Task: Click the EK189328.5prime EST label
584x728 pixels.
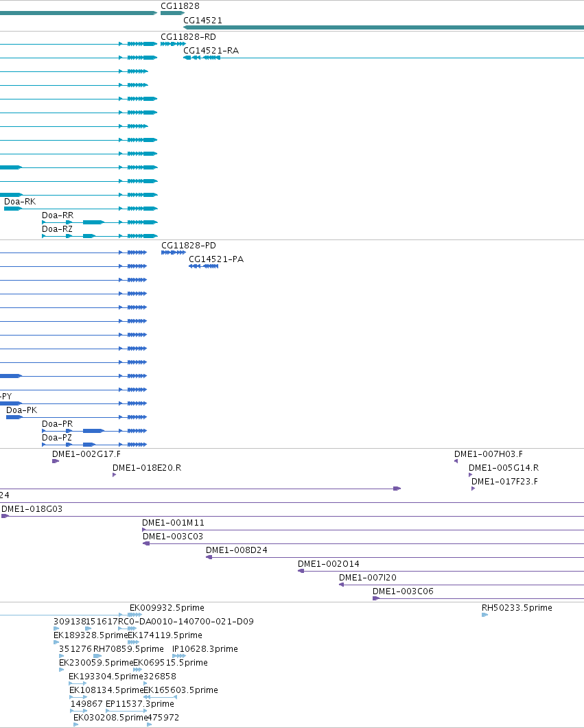Action: [x=91, y=635]
